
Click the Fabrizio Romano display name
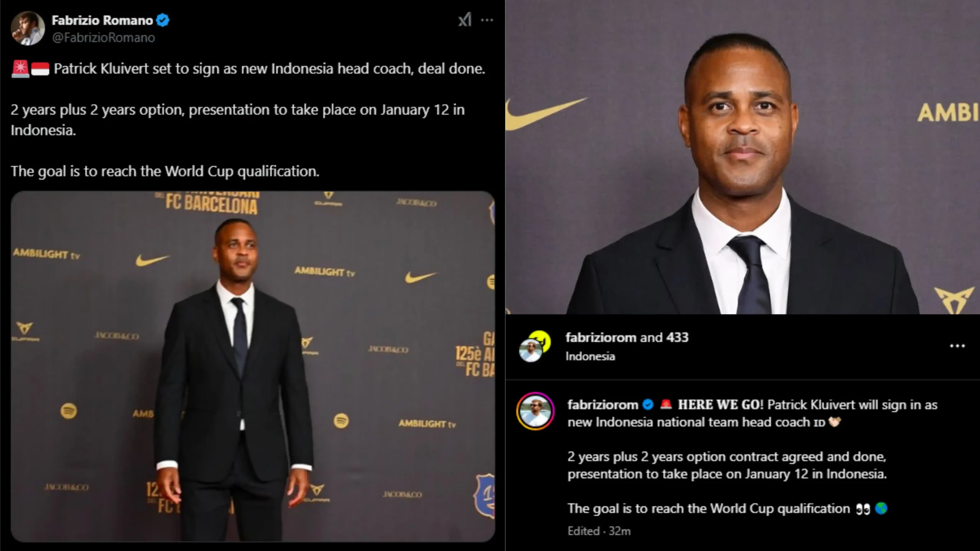pyautogui.click(x=102, y=20)
